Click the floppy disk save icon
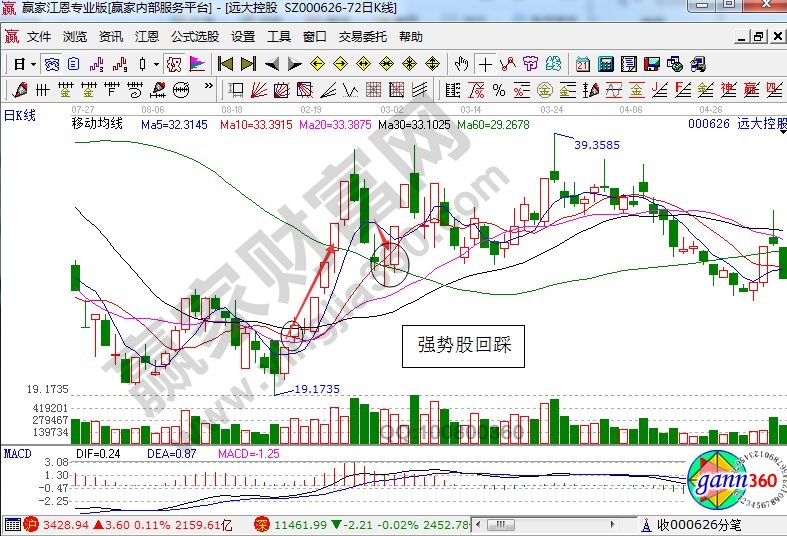787x536 pixels. pos(652,64)
